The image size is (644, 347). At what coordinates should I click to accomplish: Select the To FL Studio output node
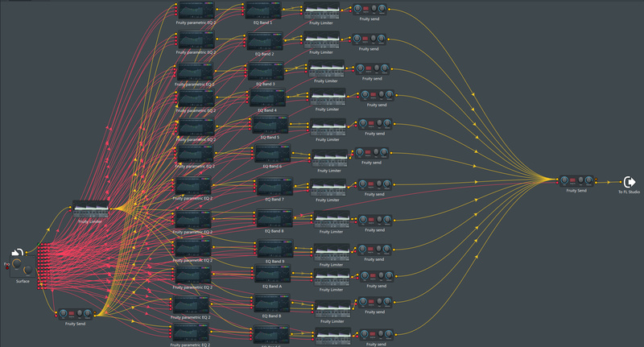tap(629, 182)
